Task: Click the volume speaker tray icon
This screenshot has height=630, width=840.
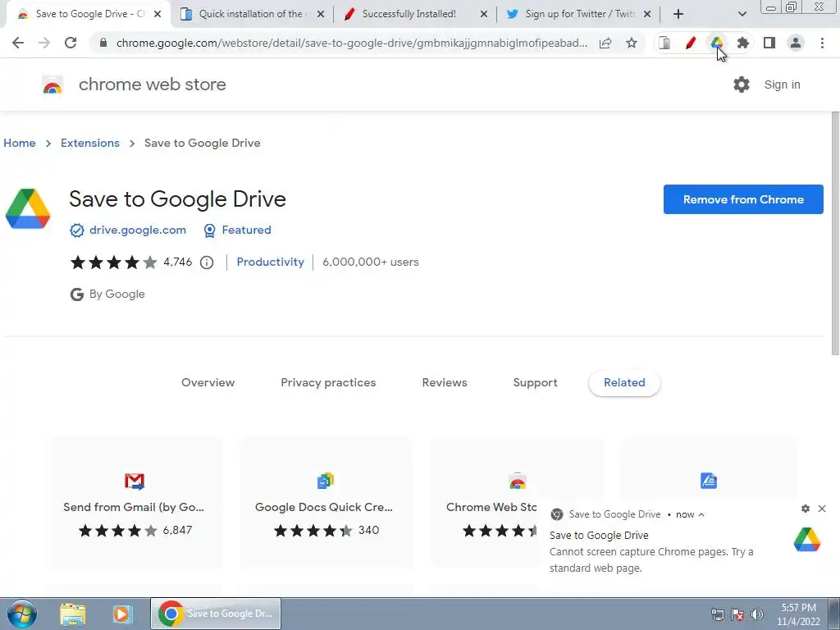Action: [757, 614]
